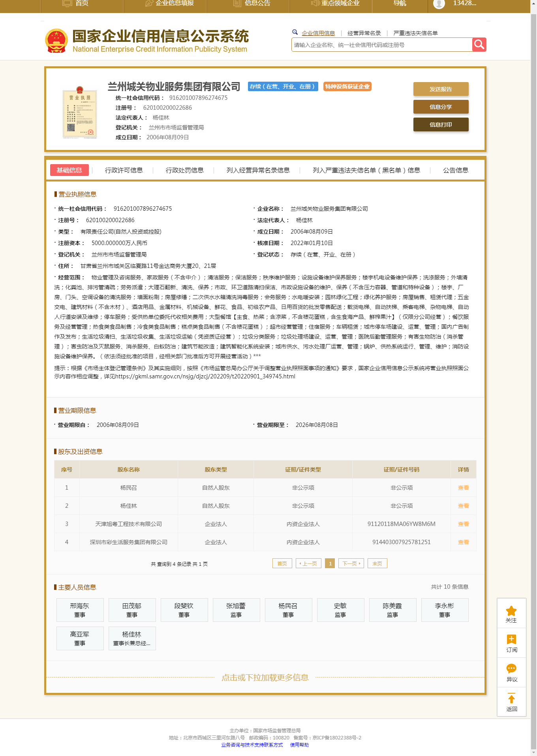Click the 下一页 pagination button
Screen dimensions: 537x756
coord(351,563)
